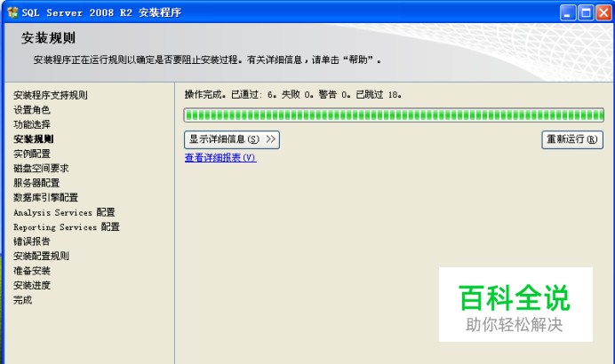Select 完成 step in sidebar
This screenshot has height=364, width=615.
23,300
